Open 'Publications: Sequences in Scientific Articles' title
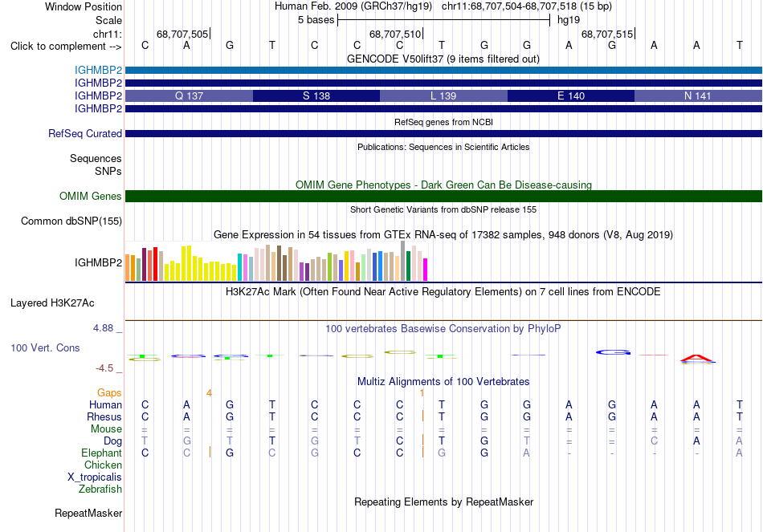763x532 pixels. (443, 147)
